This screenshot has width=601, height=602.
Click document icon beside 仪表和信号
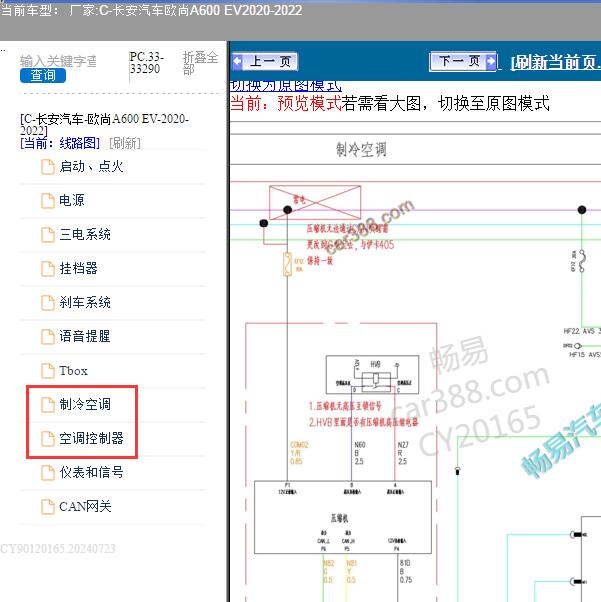48,473
